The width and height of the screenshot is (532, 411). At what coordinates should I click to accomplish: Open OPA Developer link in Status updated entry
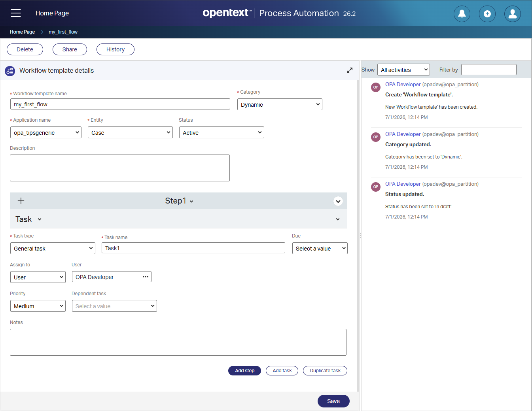(403, 184)
